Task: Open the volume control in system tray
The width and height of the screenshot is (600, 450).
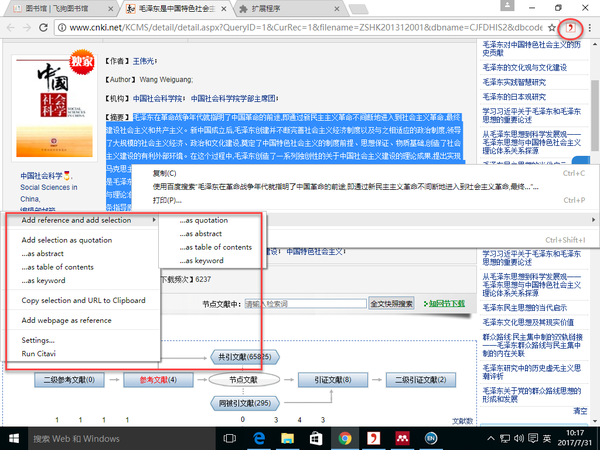Action: (x=519, y=439)
